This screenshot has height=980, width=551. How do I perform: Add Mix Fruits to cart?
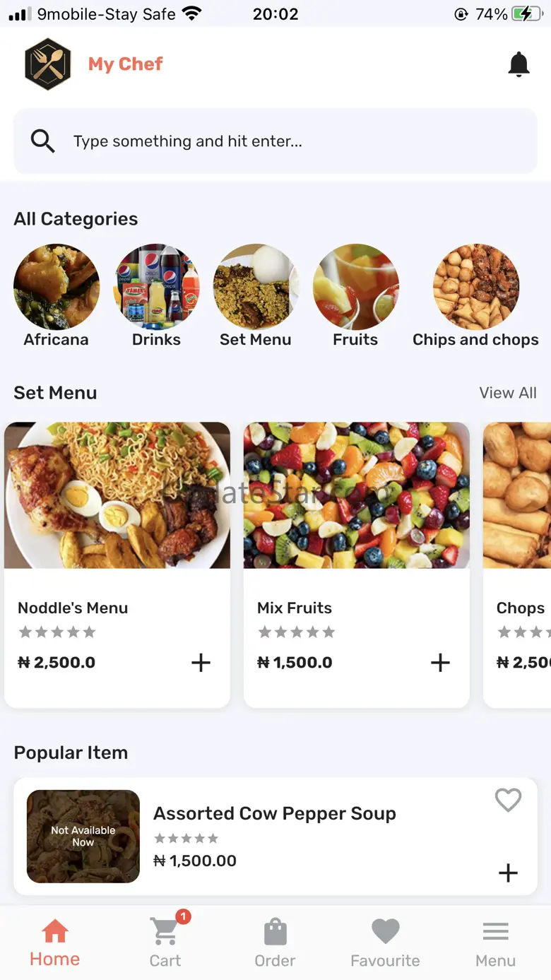(440, 663)
